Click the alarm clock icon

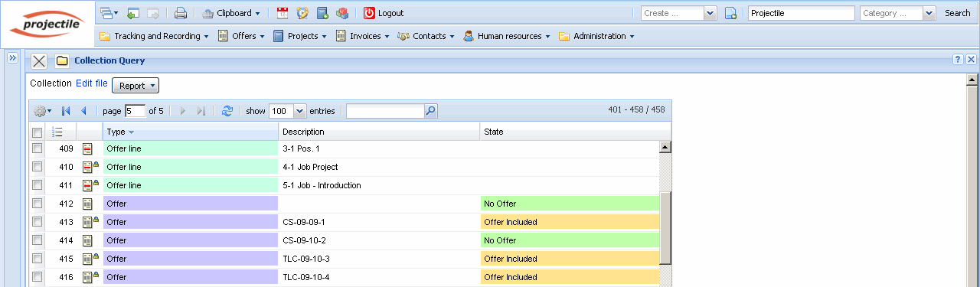(x=302, y=13)
